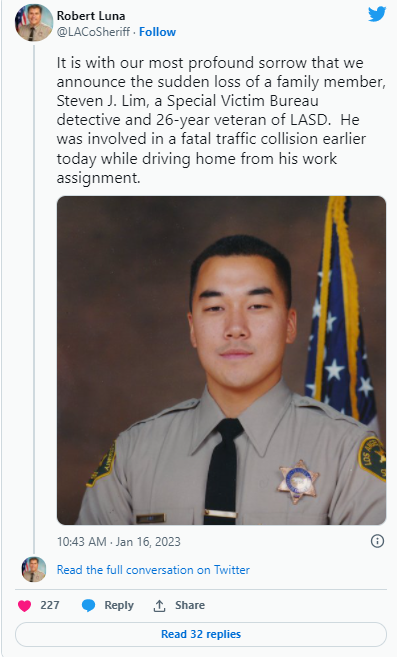Click the small avatar beside full conversation link
The width and height of the screenshot is (397, 657).
click(x=34, y=569)
